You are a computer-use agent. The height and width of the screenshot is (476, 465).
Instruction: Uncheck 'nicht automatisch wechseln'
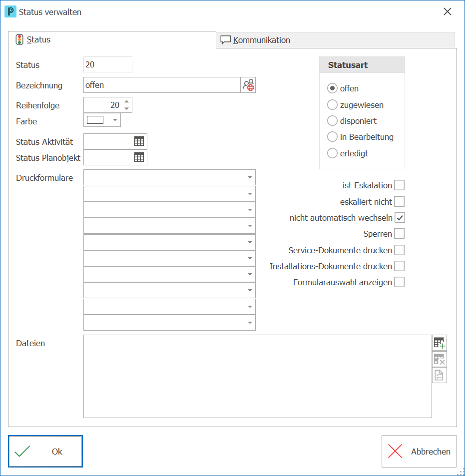click(400, 218)
